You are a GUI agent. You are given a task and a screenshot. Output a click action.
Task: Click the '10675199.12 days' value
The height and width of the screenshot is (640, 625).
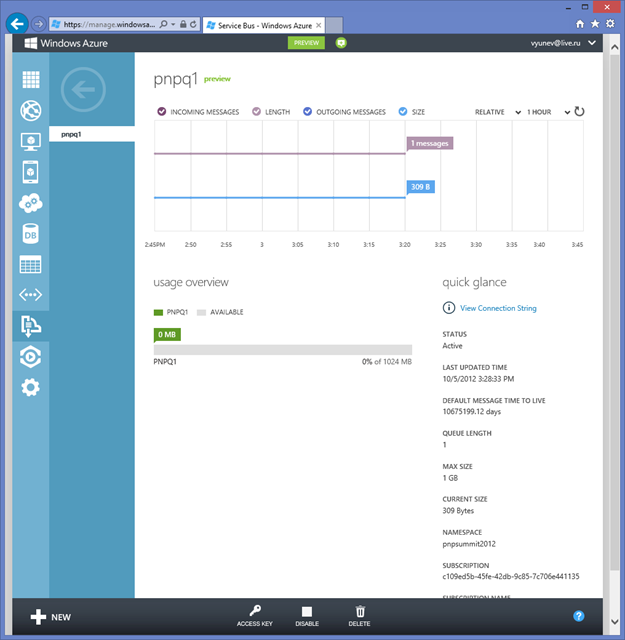[472, 411]
